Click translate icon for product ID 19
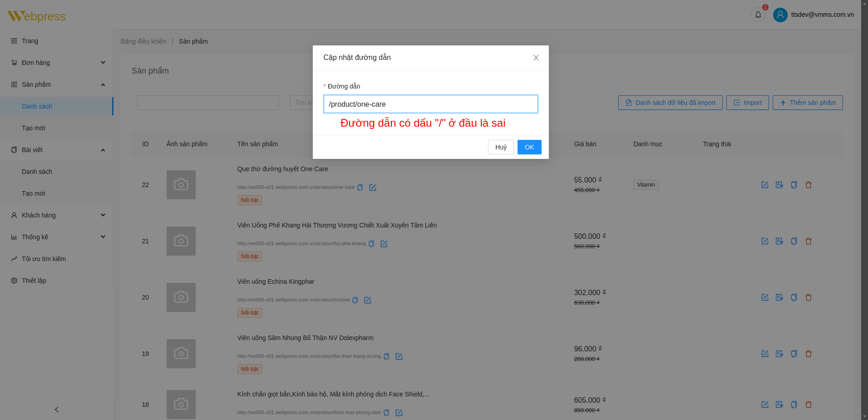Screen dimensions: 868x420 (x=779, y=354)
